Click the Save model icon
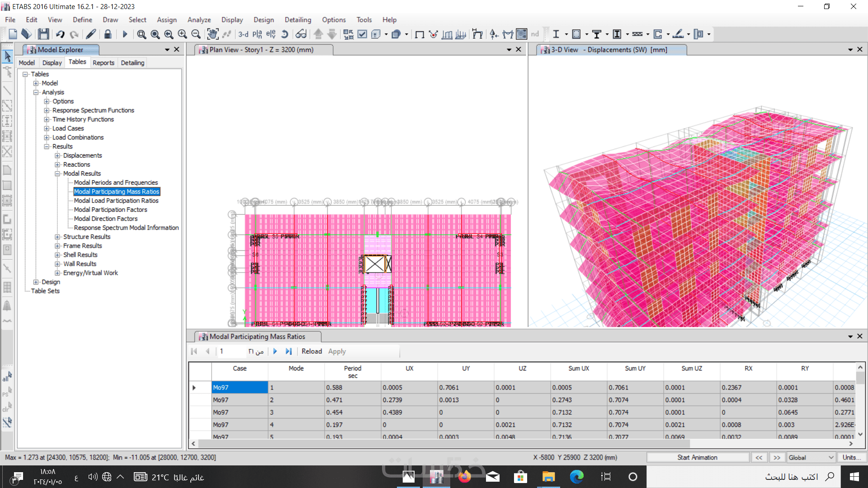This screenshot has width=868, height=488. (x=43, y=34)
